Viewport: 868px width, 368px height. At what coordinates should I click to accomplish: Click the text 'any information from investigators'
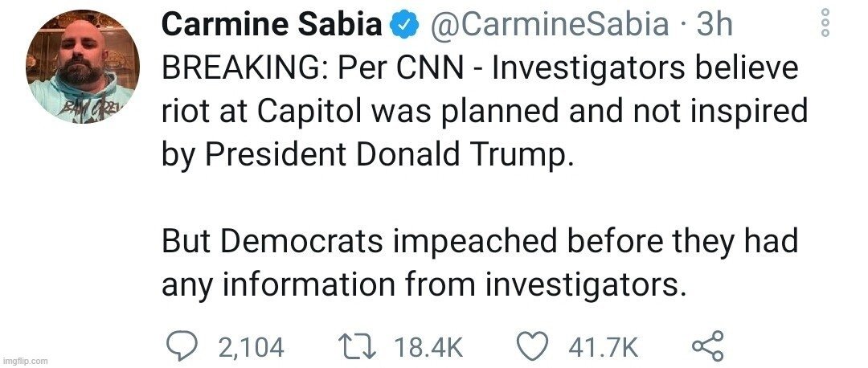[424, 284]
